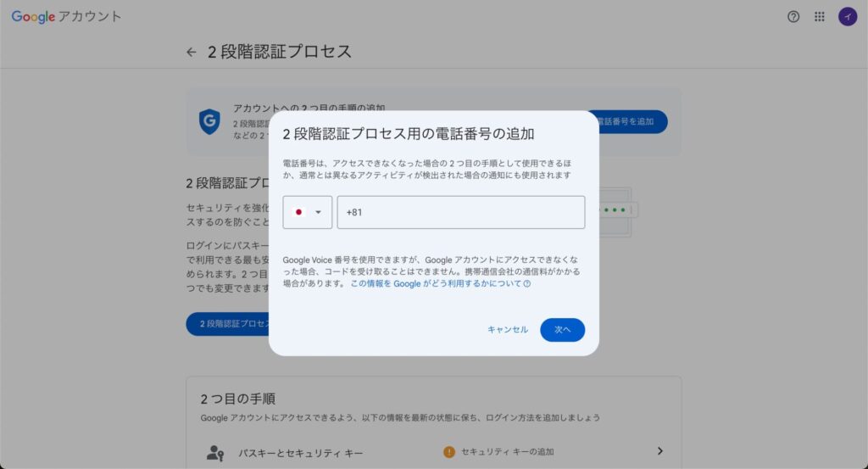Screen dimensions: 868x469
Task: Click the blue shield G icon
Action: pos(209,121)
